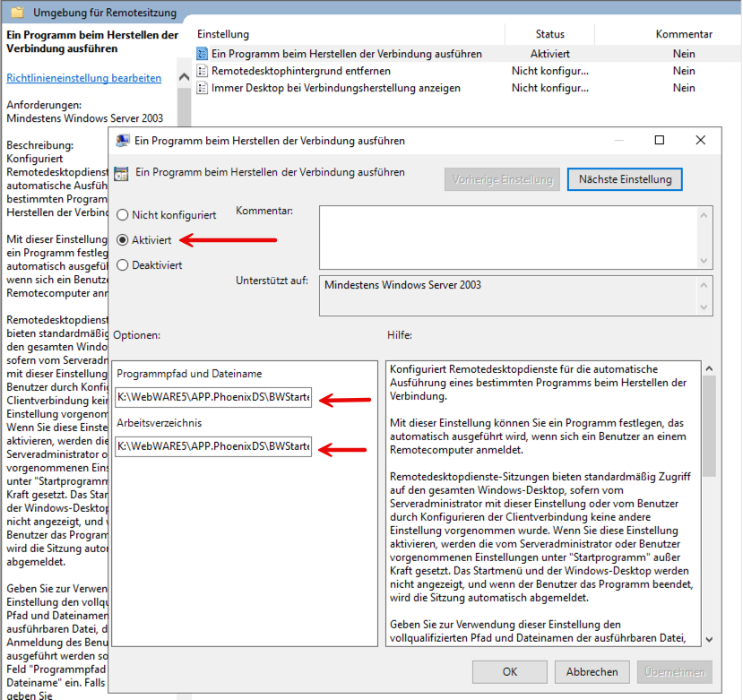Screen dimensions: 743x700
Task: Click icon next to Remotedesktophintergrund entfernen
Action: (x=202, y=71)
